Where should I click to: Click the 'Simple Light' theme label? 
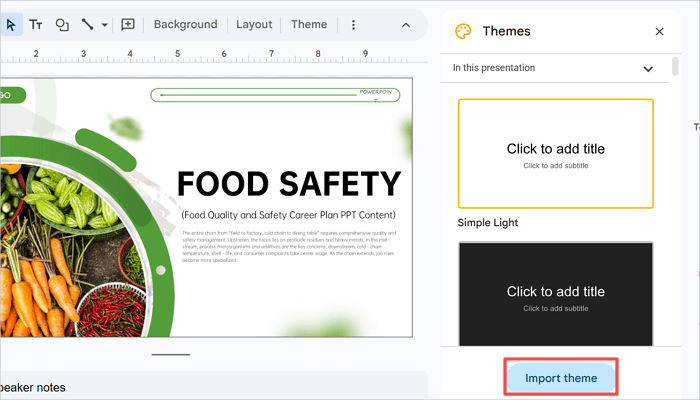pyautogui.click(x=488, y=222)
